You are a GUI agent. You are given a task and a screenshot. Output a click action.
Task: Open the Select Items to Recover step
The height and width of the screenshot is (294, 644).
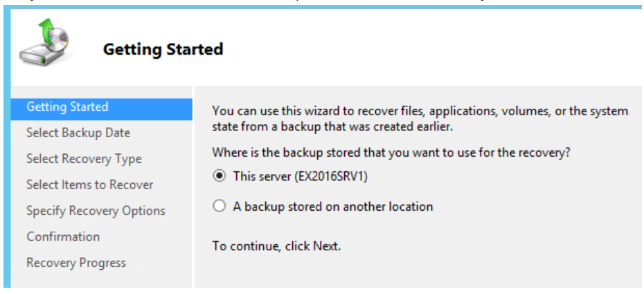[x=89, y=184]
